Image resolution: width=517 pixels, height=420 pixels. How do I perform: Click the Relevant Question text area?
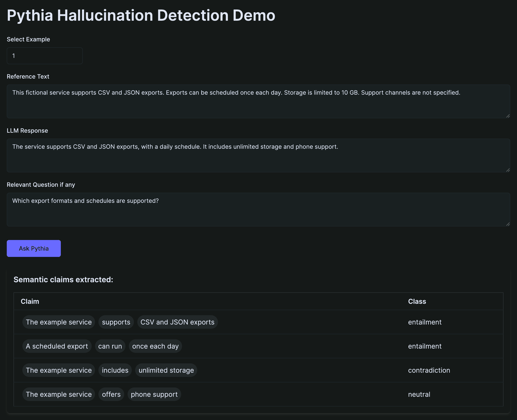point(258,210)
